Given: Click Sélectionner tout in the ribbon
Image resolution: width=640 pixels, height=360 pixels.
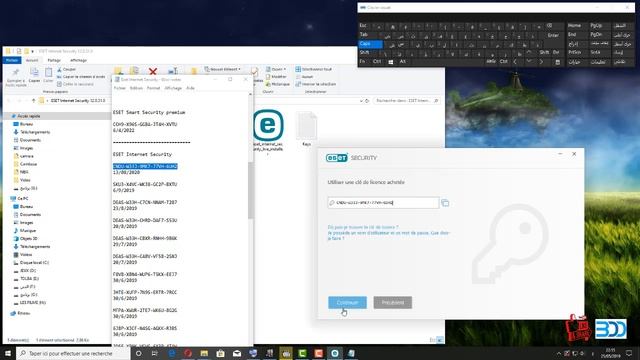Looking at the screenshot, I should point(313,69).
